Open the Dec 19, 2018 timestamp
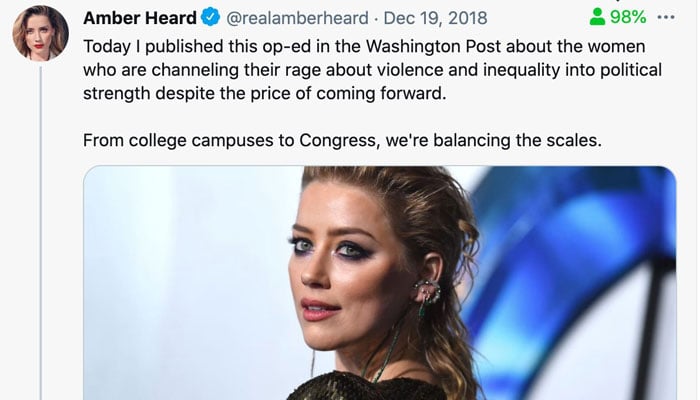Image resolution: width=700 pixels, height=400 pixels. tap(433, 17)
